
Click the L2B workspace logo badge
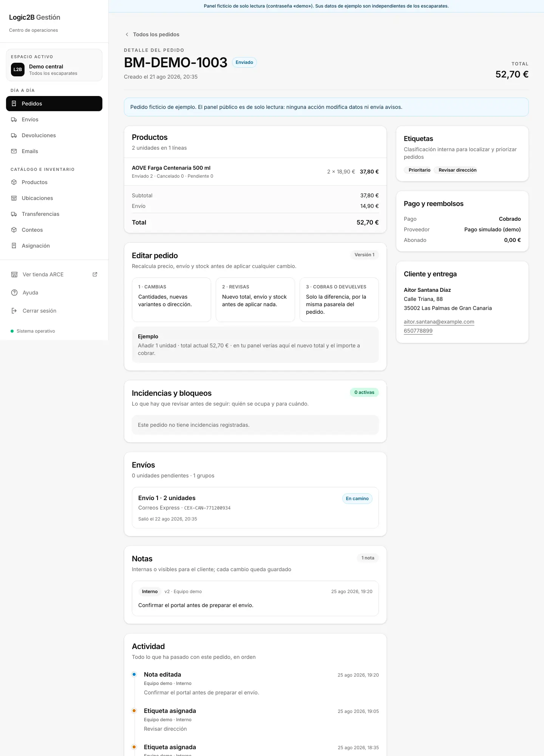tap(18, 70)
